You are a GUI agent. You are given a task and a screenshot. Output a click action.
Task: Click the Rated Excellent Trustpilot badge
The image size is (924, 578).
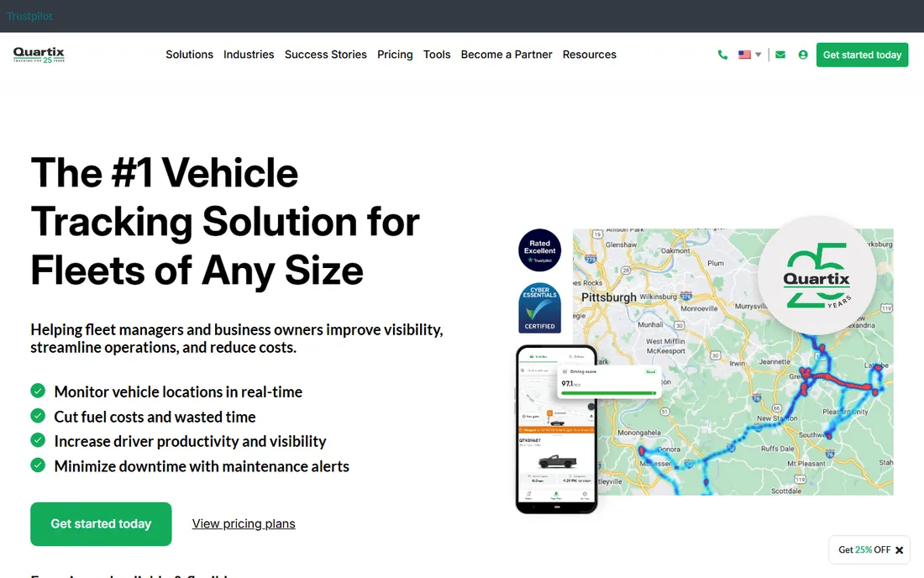pos(540,250)
